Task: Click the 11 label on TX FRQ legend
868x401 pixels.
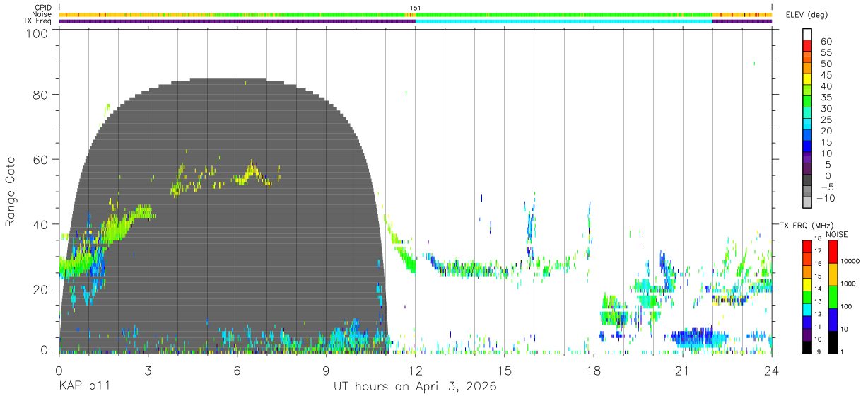Action: click(x=818, y=327)
